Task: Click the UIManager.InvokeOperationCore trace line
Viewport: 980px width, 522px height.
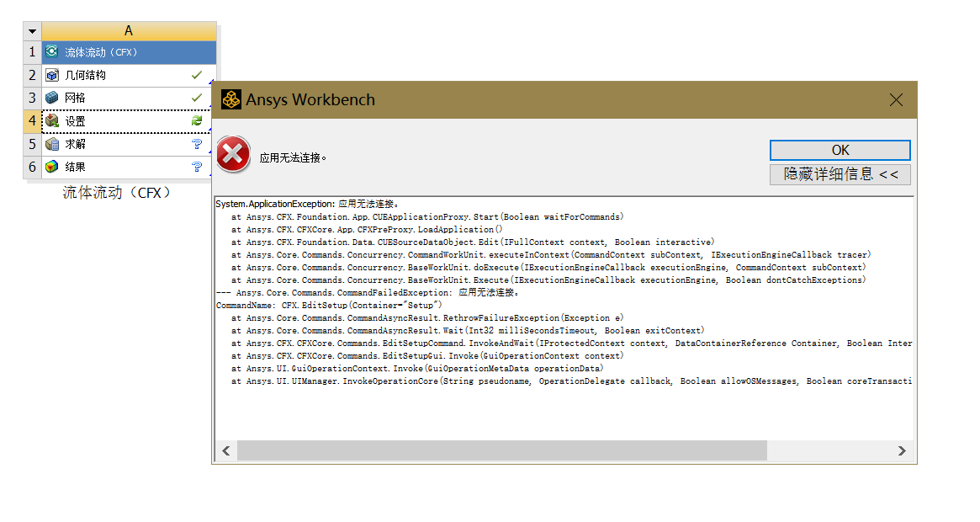Action: click(x=571, y=381)
